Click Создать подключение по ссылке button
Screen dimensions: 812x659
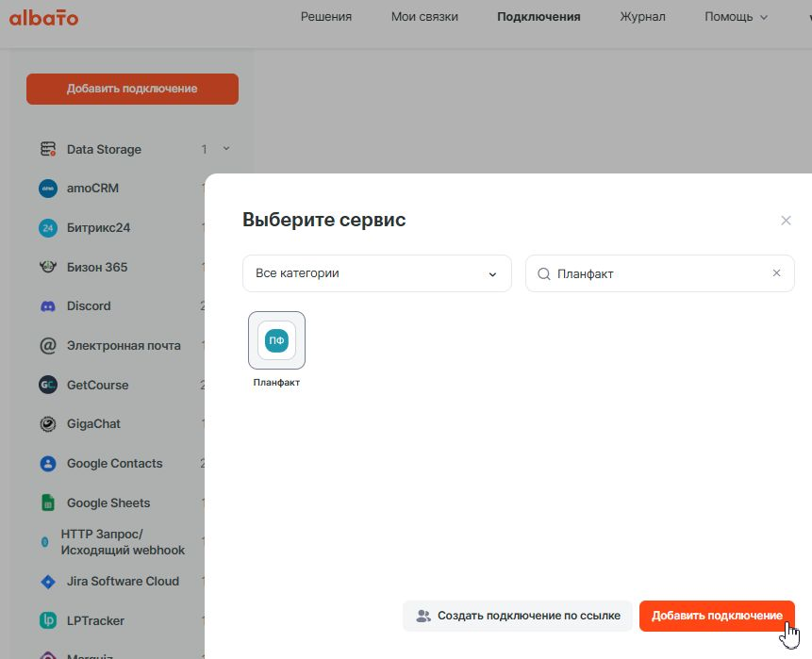point(518,616)
